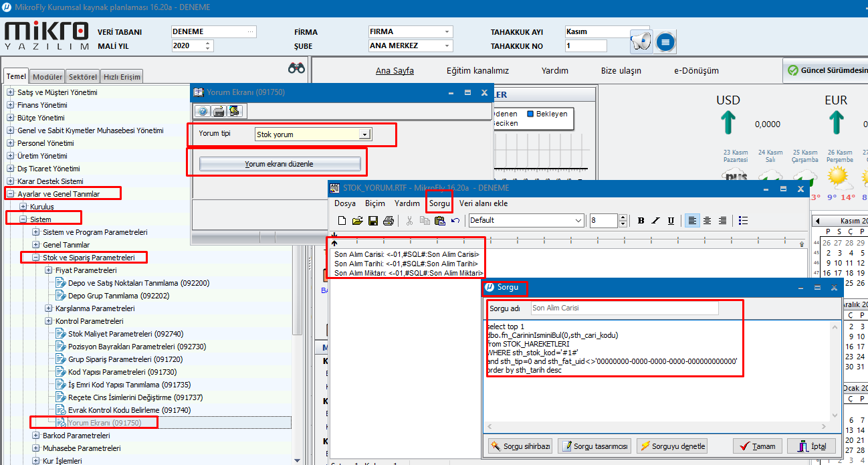Open Veri alanı ekle menu

[483, 203]
